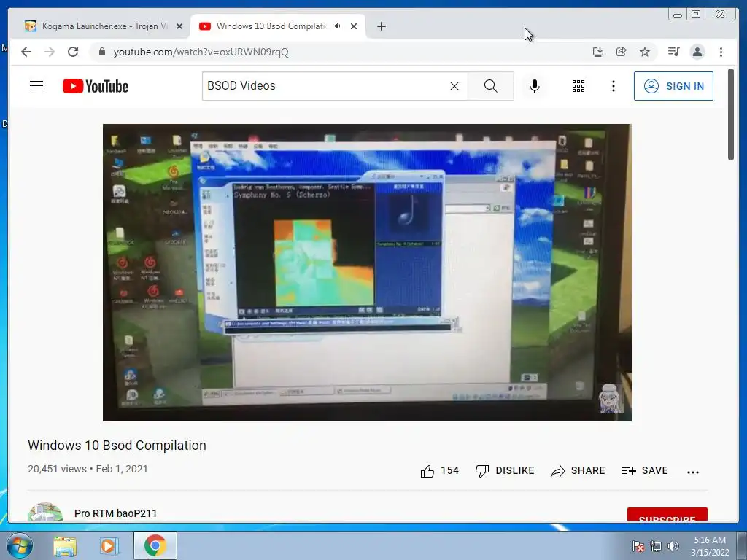Open the Pro RTM baoP211 channel link

pyautogui.click(x=116, y=513)
